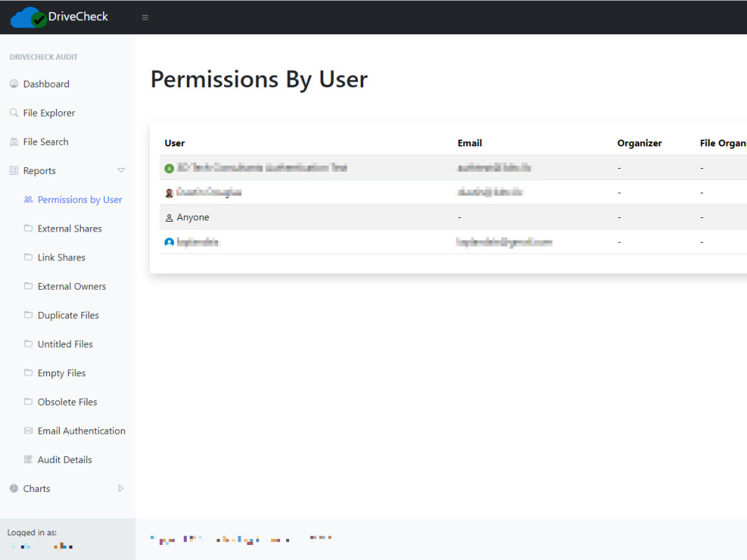Click the Permissions By User page heading
The image size is (747, 560).
tap(259, 80)
